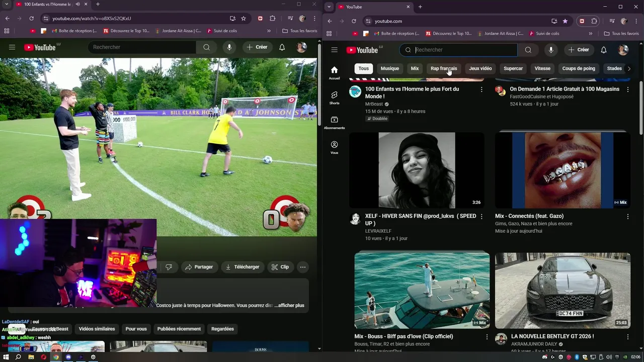The height and width of the screenshot is (362, 644).
Task: Click Créer in the right YouTube header
Action: [x=579, y=50]
